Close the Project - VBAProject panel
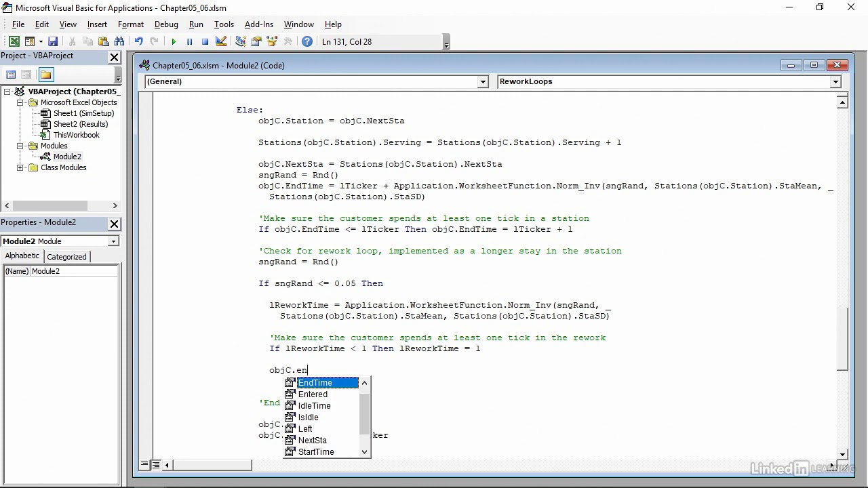The image size is (868, 488). 114,58
